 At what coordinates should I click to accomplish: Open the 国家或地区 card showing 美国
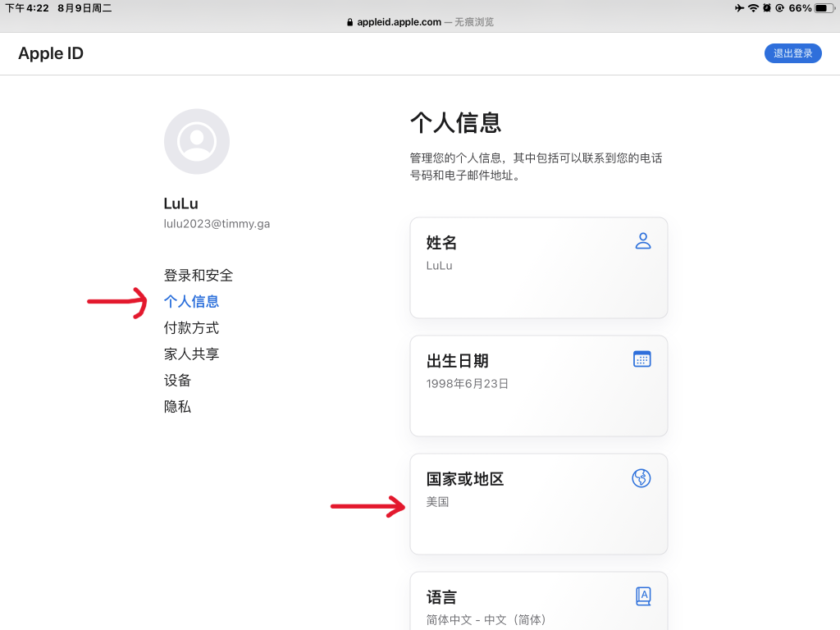538,504
